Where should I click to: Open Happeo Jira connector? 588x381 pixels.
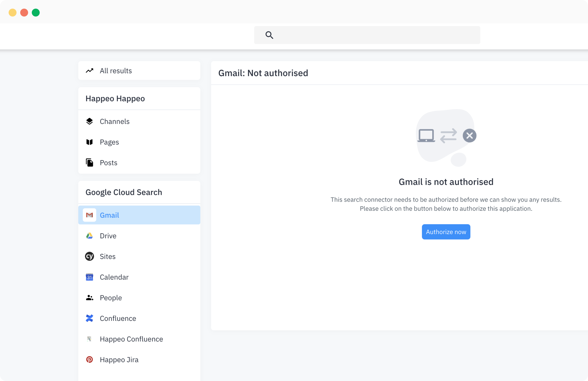click(139, 360)
